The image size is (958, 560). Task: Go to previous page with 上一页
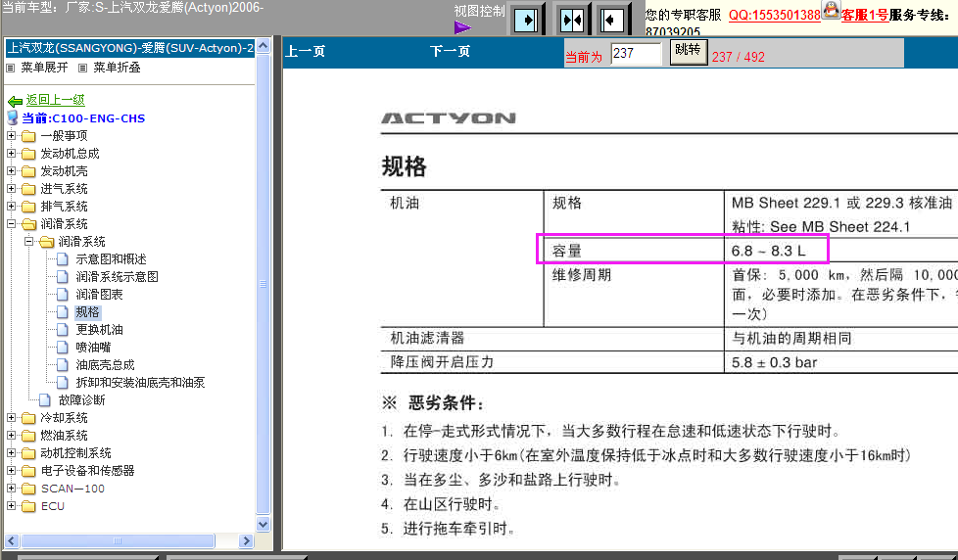pos(306,51)
